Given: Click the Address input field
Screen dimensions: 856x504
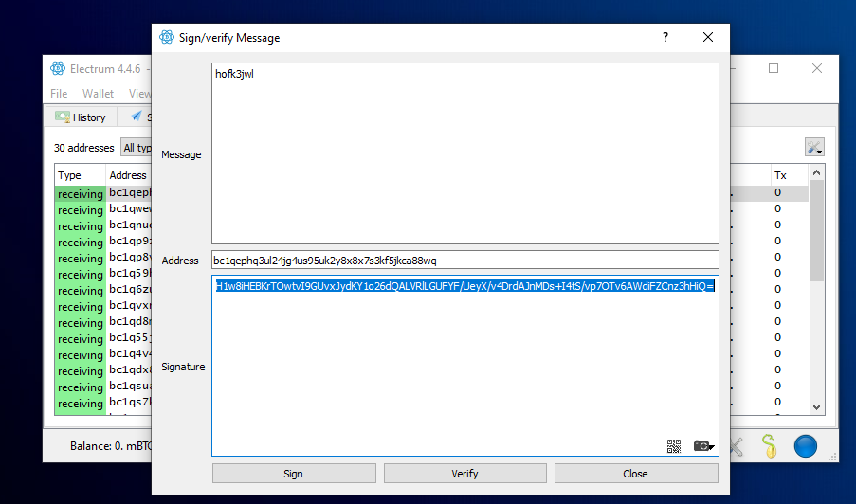Looking at the screenshot, I should (464, 261).
